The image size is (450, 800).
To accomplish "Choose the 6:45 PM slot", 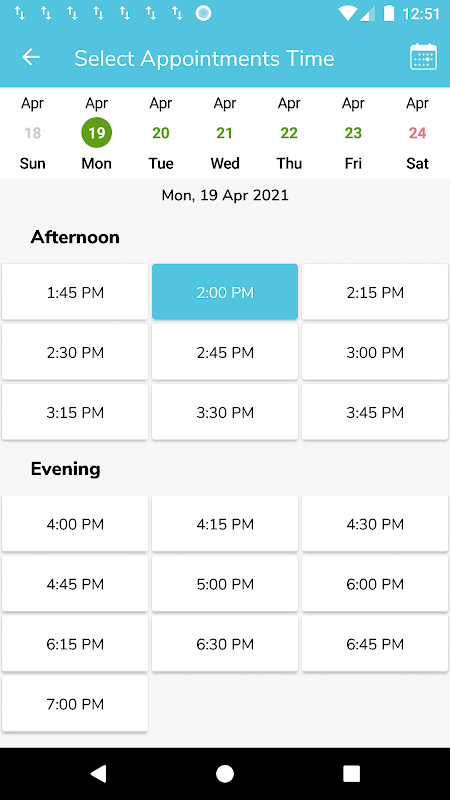I will click(x=375, y=644).
